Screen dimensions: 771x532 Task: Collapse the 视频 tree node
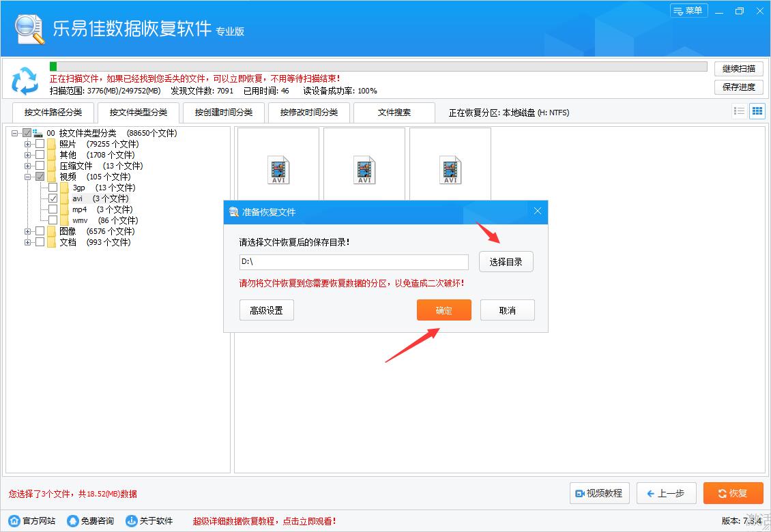tap(28, 177)
